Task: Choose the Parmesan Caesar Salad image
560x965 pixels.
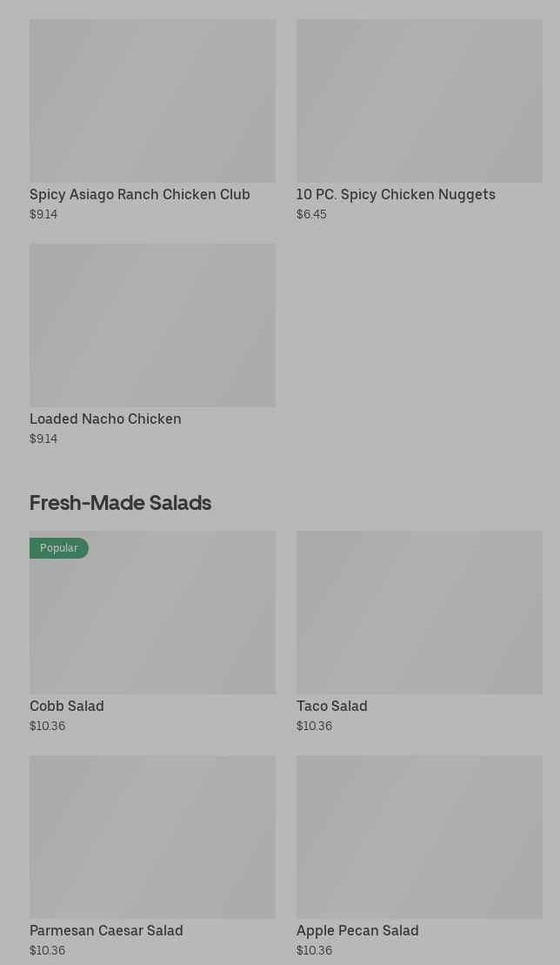Action: 152,836
